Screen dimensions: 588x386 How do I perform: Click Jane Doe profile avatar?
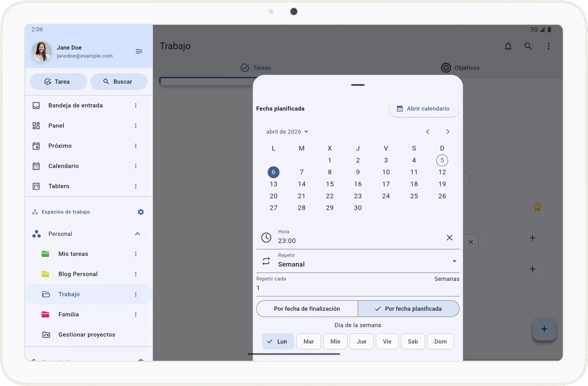(42, 51)
